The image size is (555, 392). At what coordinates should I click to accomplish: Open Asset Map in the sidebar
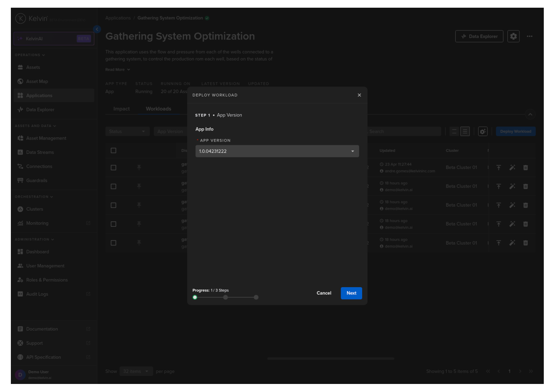(37, 82)
